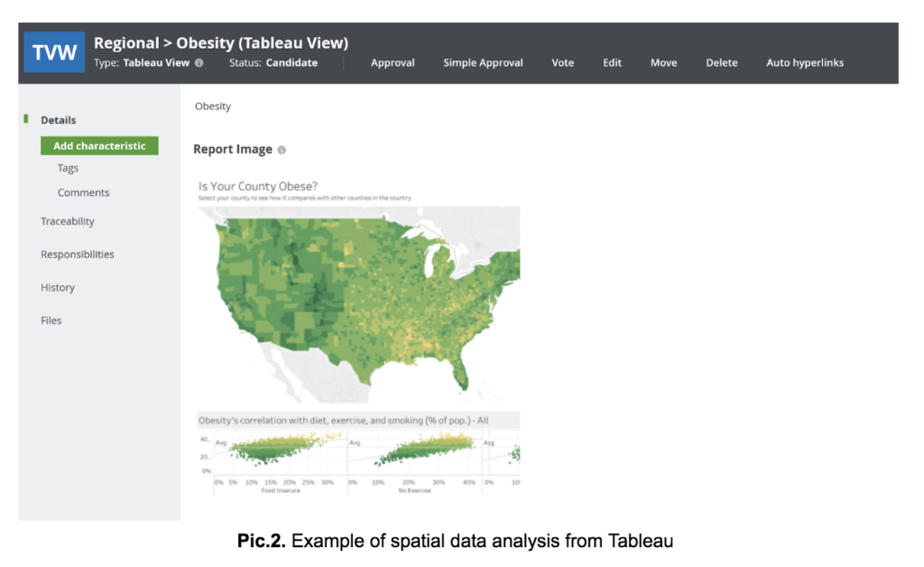Delete this Tableau View asset
The image size is (924, 567).
(x=721, y=62)
